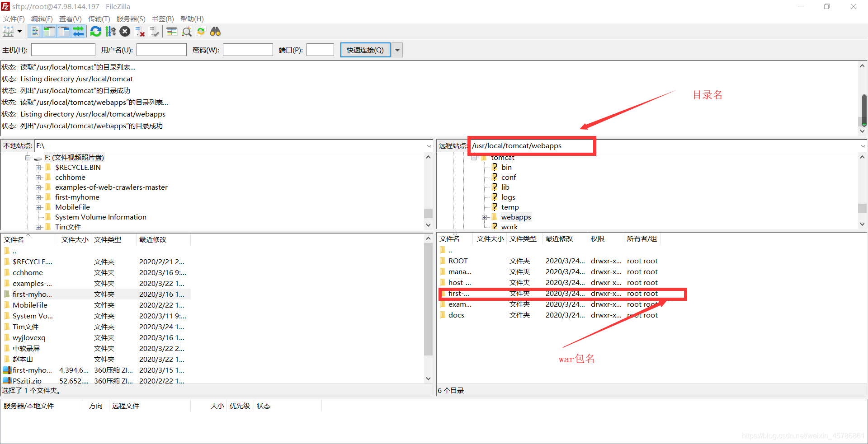The image size is (868, 444).
Task: Open the 编辑(E) menu
Action: [x=42, y=19]
